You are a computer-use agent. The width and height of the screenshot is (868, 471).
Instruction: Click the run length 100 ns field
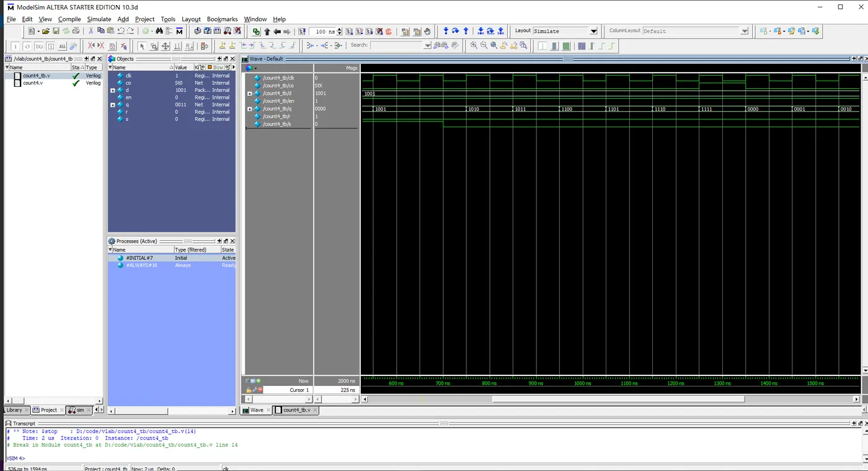[x=322, y=32]
